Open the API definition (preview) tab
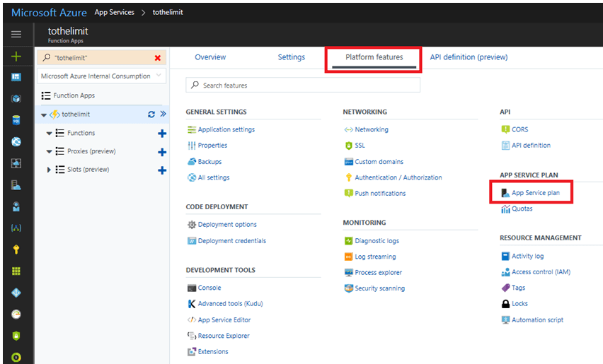Image resolution: width=603 pixels, height=364 pixels. coord(469,57)
